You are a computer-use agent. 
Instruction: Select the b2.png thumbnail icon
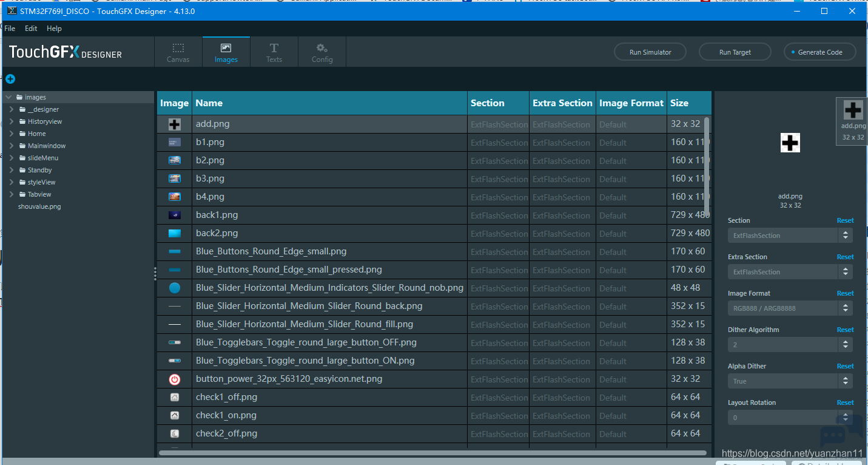click(x=175, y=160)
